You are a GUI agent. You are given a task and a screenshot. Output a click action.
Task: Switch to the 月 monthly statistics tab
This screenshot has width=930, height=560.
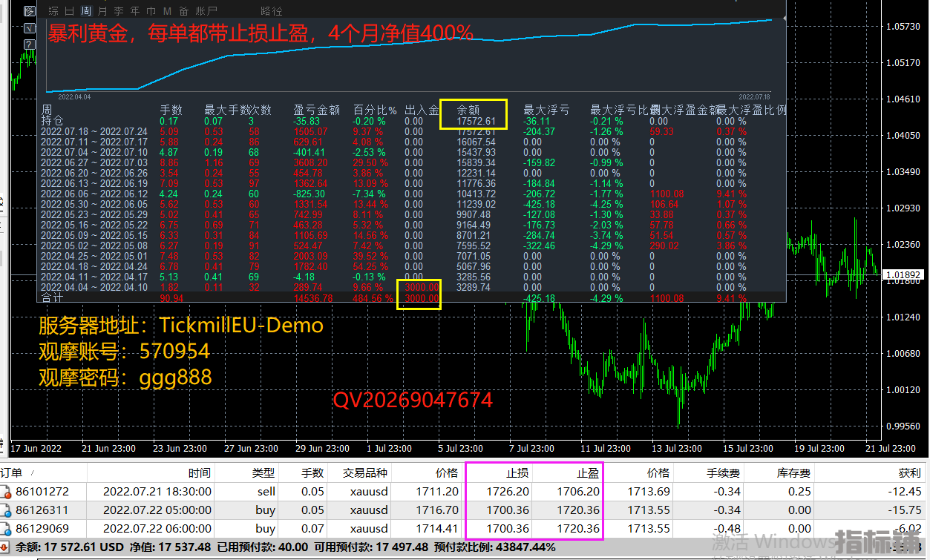tap(102, 11)
